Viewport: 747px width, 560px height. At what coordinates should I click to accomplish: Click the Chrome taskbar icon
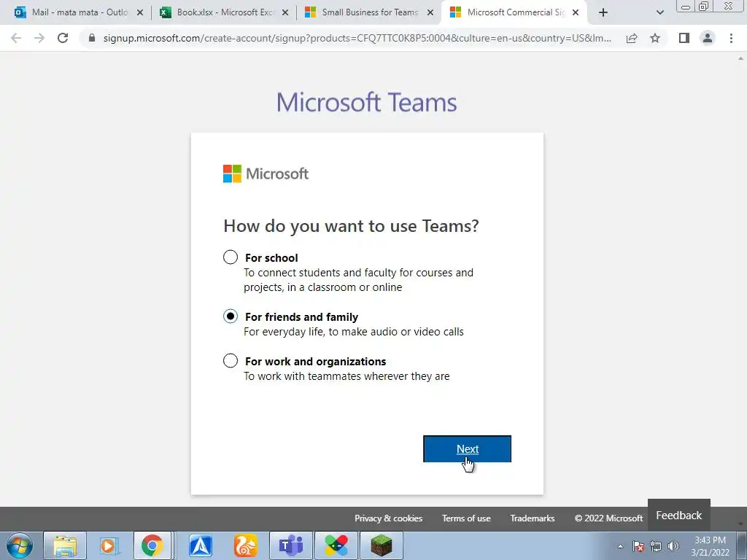(x=152, y=545)
